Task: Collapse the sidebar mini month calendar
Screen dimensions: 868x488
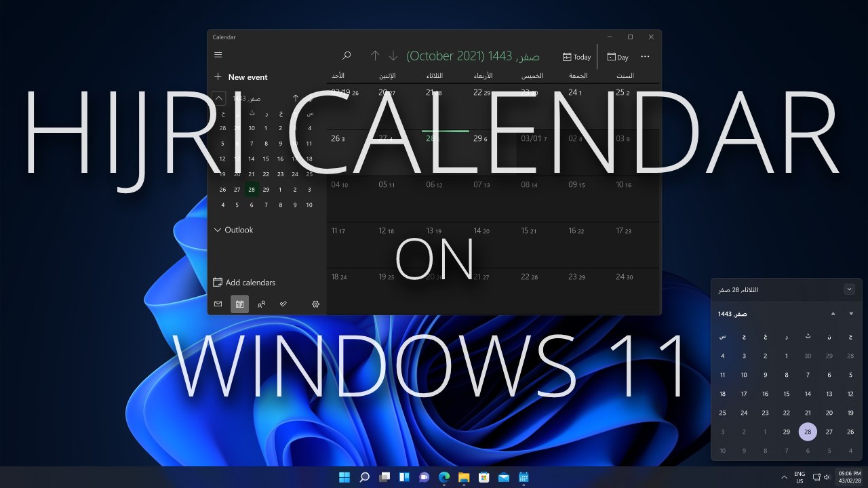Action: pos(219,98)
